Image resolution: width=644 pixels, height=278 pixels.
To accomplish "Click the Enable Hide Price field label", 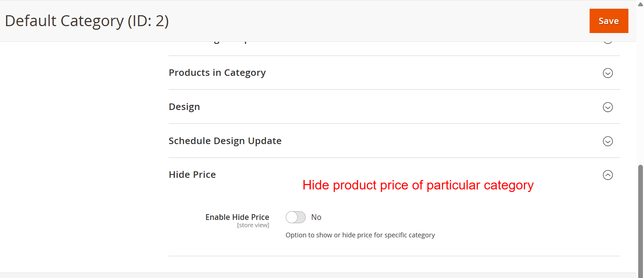I will click(x=237, y=217).
